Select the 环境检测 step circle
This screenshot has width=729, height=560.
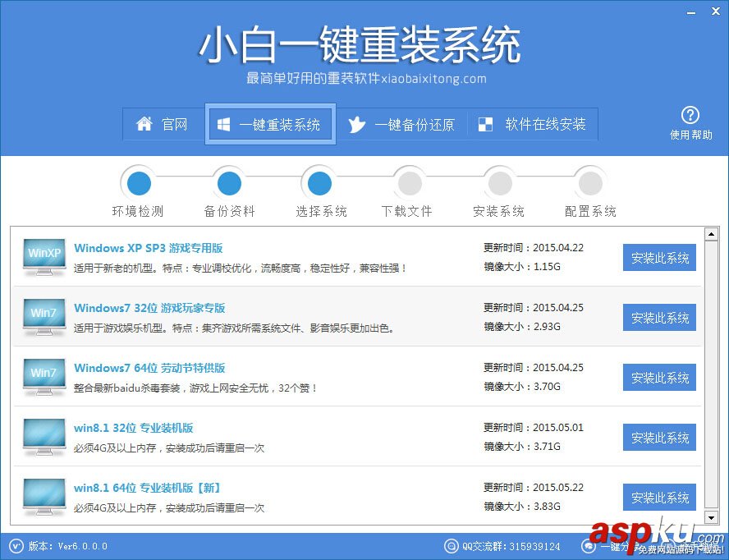[x=138, y=182]
